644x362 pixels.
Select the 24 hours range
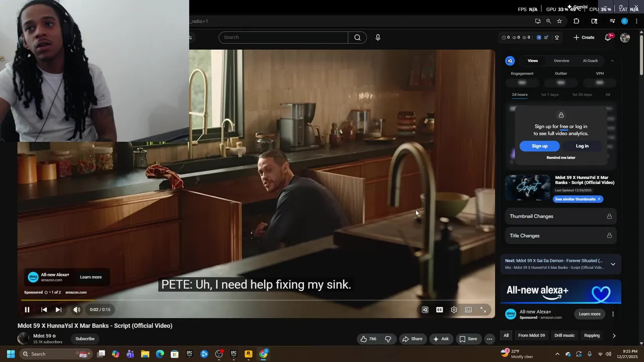point(520,95)
